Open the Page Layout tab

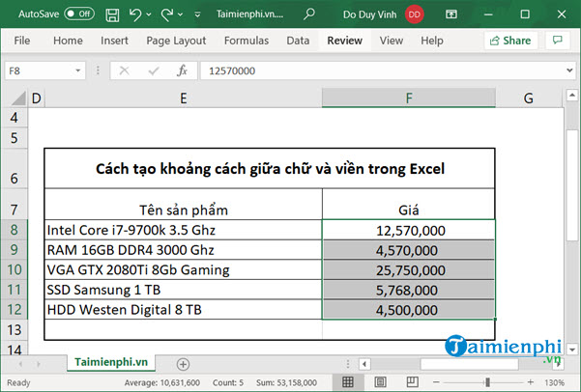click(176, 41)
